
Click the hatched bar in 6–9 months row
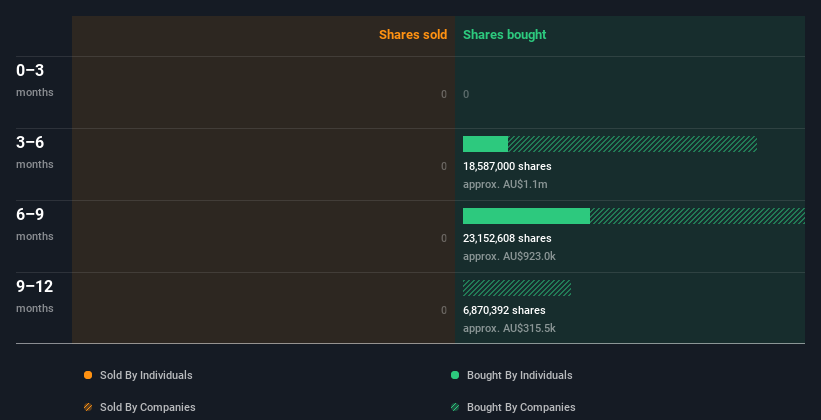[x=697, y=216]
